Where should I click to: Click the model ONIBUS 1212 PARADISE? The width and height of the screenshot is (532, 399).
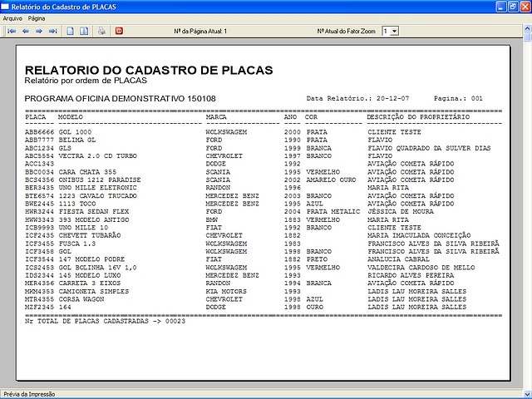[100, 180]
